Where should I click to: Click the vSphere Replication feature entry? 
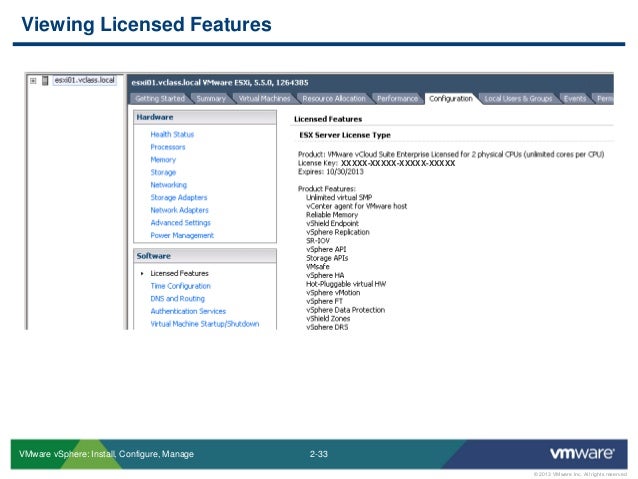tap(338, 232)
